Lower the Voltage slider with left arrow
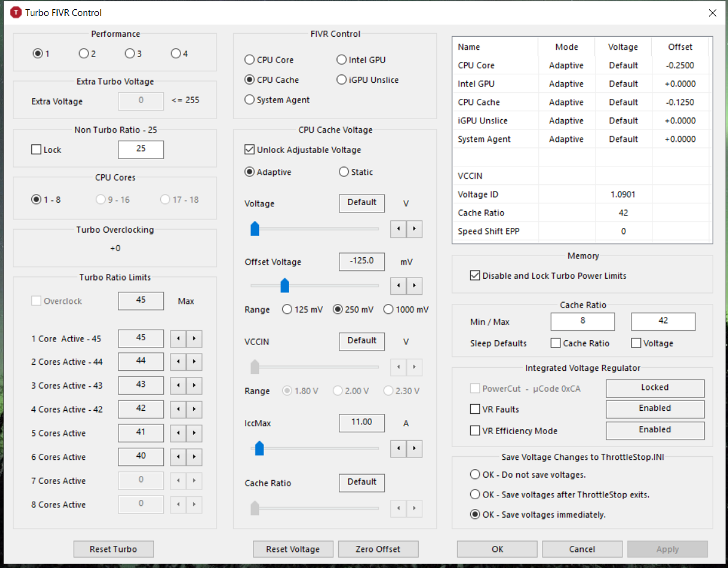728x568 pixels. (x=398, y=229)
